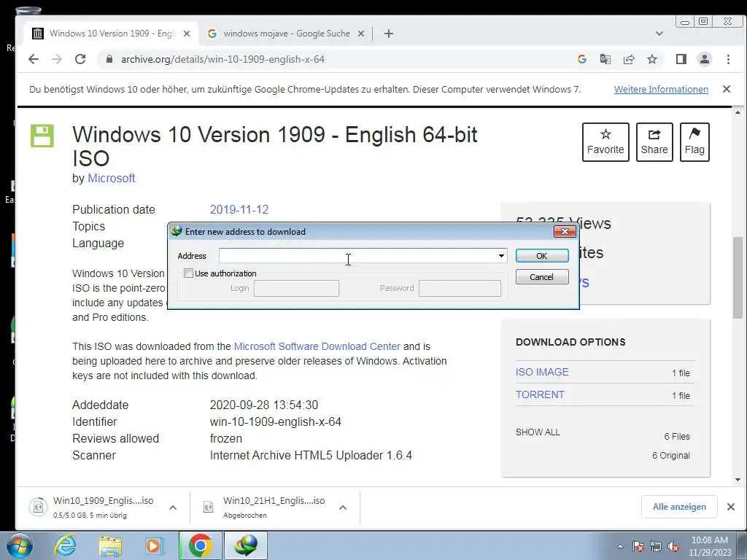The width and height of the screenshot is (747, 560).
Task: Open options for Win10_1909 download item
Action: pyautogui.click(x=173, y=507)
